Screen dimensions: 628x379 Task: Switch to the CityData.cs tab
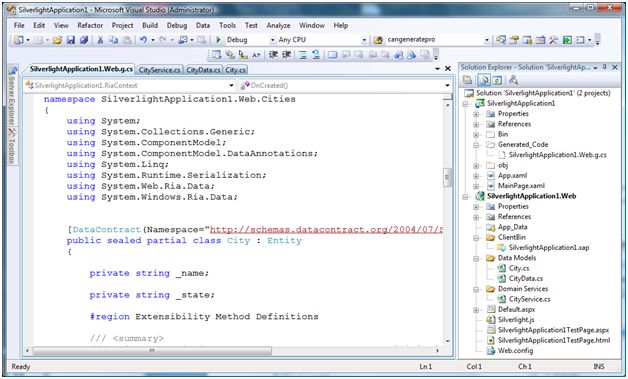point(203,70)
